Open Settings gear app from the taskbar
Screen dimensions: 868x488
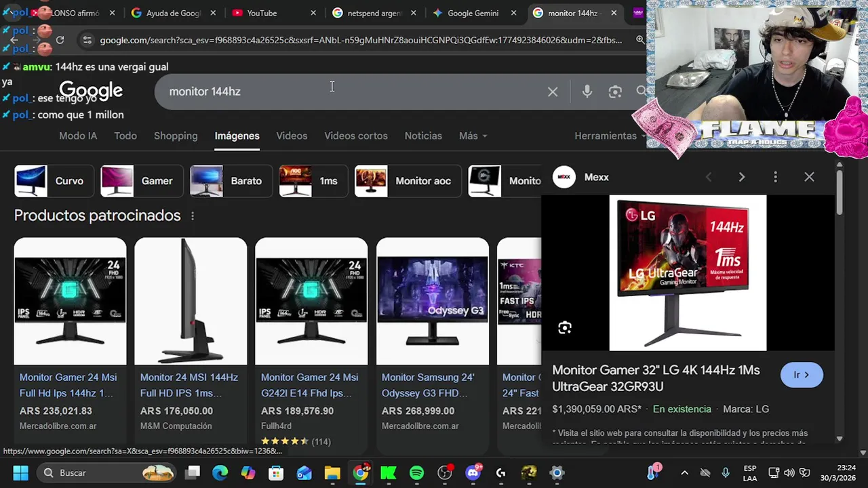coord(557,472)
